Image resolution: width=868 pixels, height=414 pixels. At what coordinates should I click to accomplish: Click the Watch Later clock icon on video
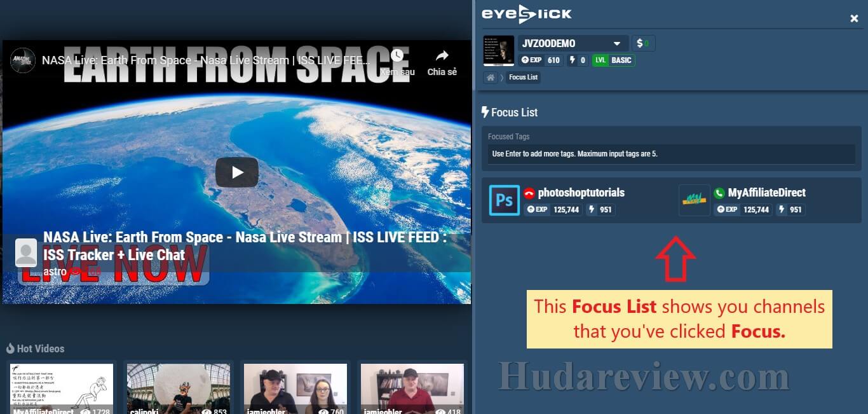pos(397,56)
